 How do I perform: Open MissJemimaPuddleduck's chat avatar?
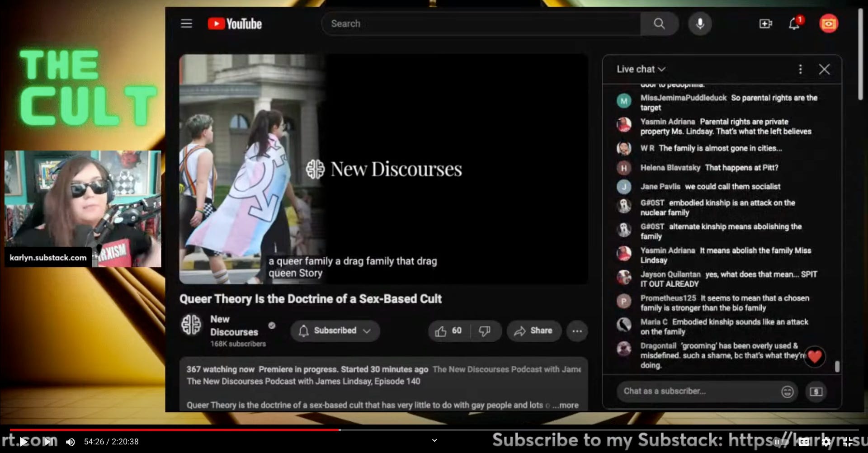point(624,101)
